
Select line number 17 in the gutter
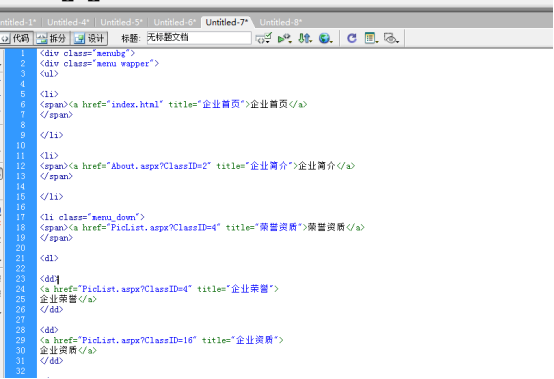coord(20,217)
